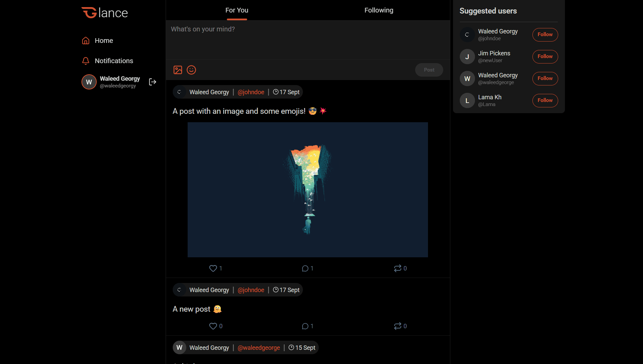Screen dimensions: 643x364
Task: Open the emoji picker in composer
Action: pyautogui.click(x=191, y=70)
